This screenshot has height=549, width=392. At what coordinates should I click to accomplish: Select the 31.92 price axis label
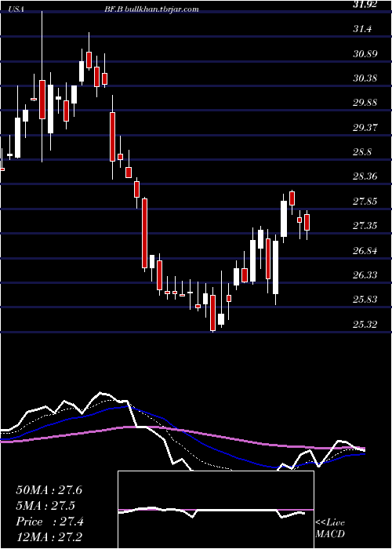pos(366,5)
